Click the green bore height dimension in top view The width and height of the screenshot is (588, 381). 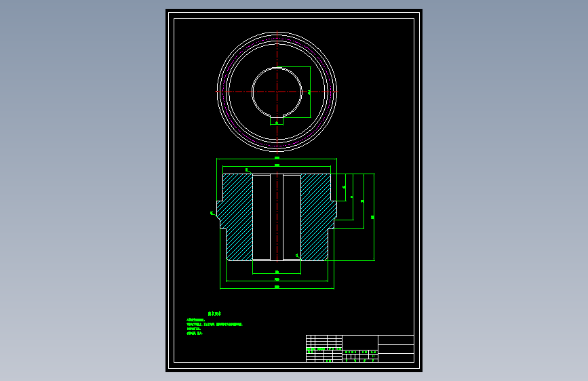point(310,92)
